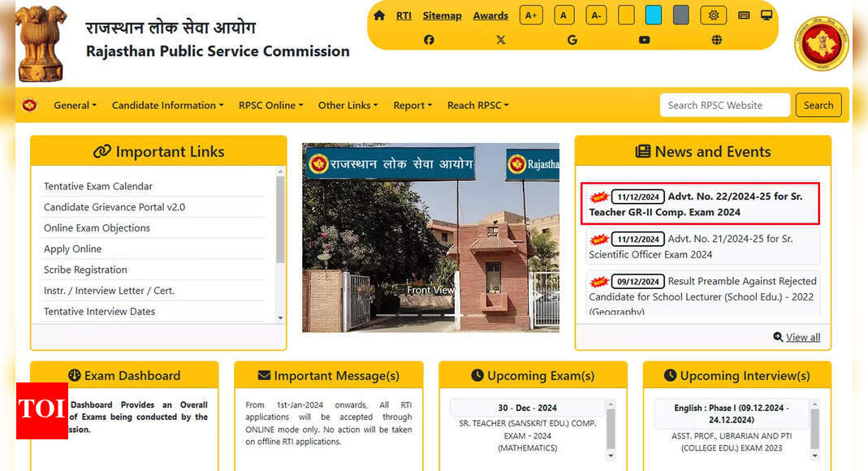Expand the RPSC Online menu
The width and height of the screenshot is (868, 471).
[x=270, y=105]
